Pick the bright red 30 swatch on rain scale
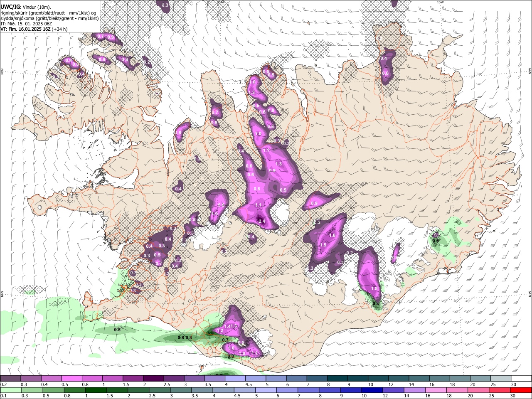 521,390
